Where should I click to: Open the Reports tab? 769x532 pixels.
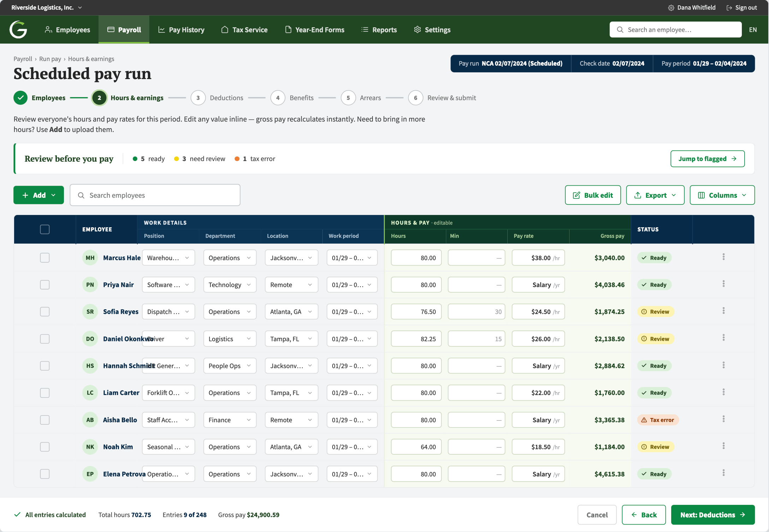point(379,30)
